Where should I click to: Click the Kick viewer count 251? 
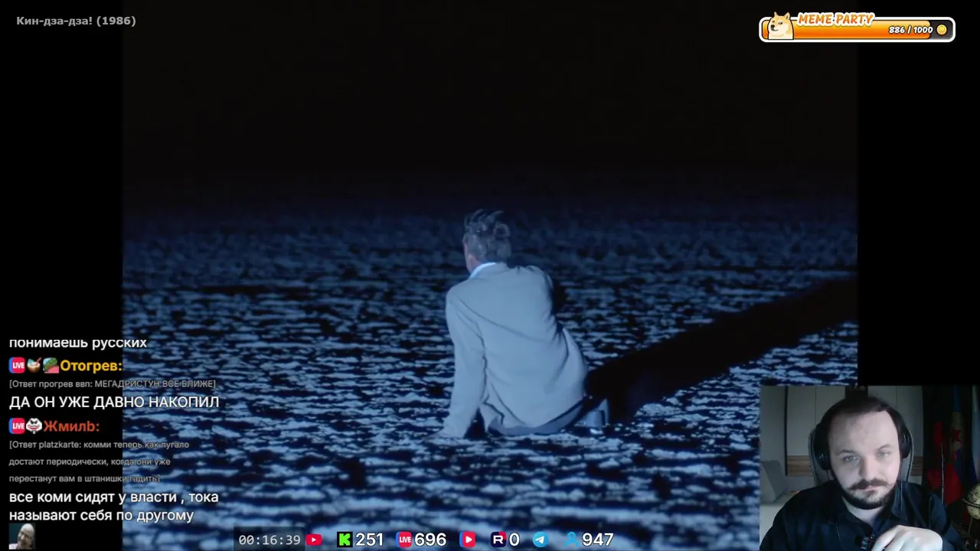(x=369, y=540)
